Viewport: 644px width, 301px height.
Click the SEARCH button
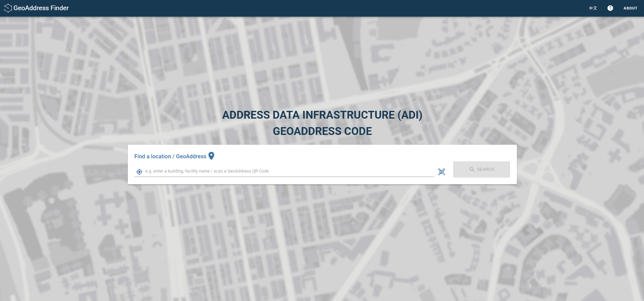click(x=481, y=169)
